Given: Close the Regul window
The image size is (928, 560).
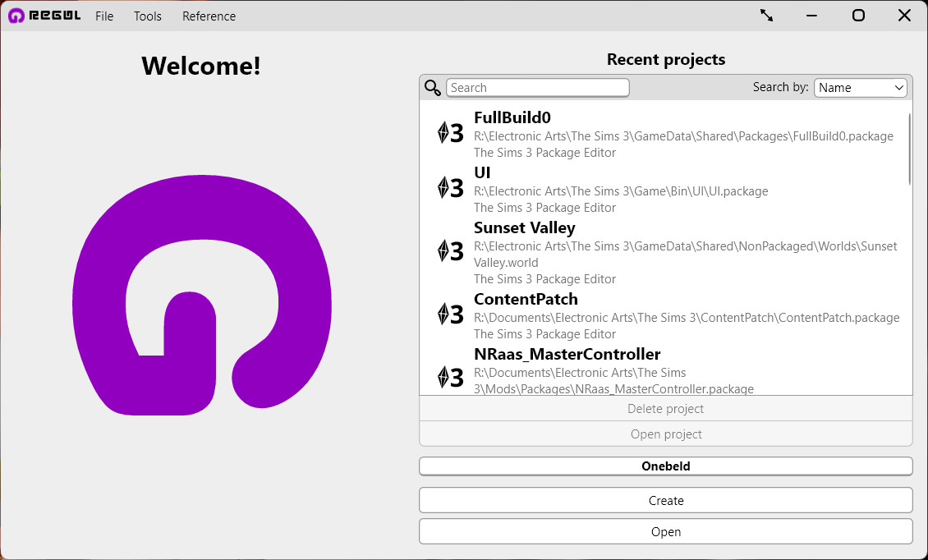Looking at the screenshot, I should coord(904,16).
